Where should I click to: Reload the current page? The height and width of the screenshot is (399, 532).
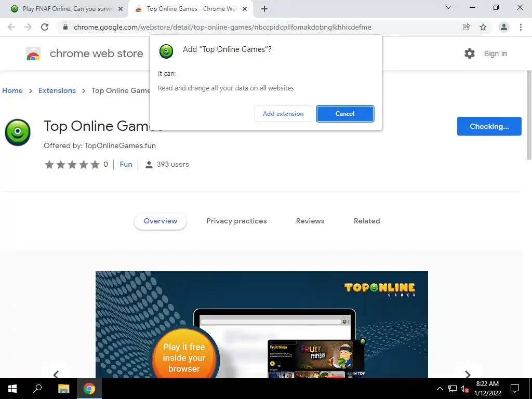click(45, 27)
